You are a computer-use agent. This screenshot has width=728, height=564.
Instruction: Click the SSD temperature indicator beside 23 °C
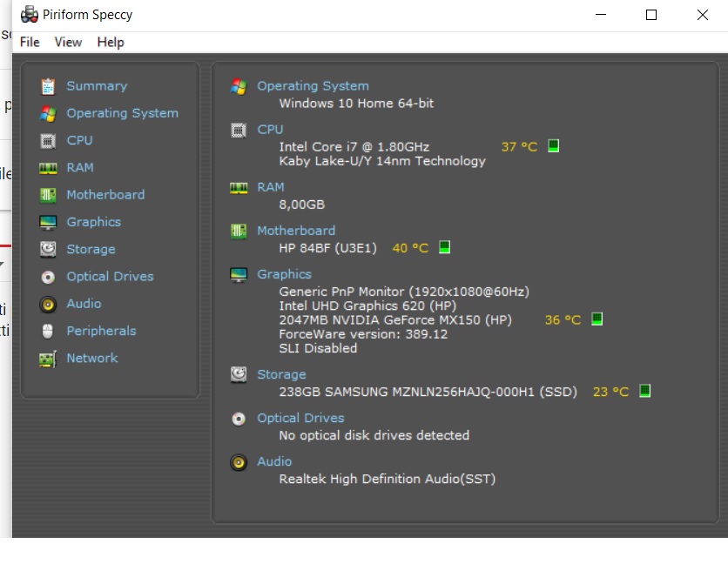(645, 391)
